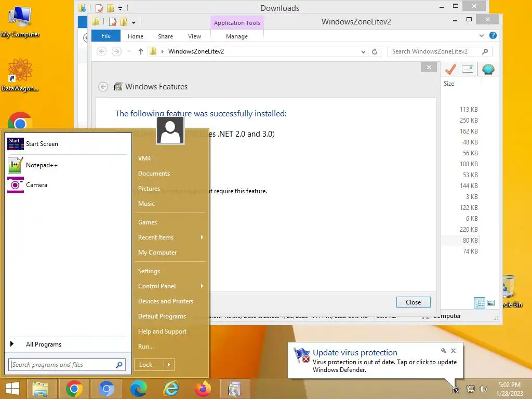Image resolution: width=532 pixels, height=399 pixels.
Task: Switch to the Share ribbon tab
Action: point(165,36)
